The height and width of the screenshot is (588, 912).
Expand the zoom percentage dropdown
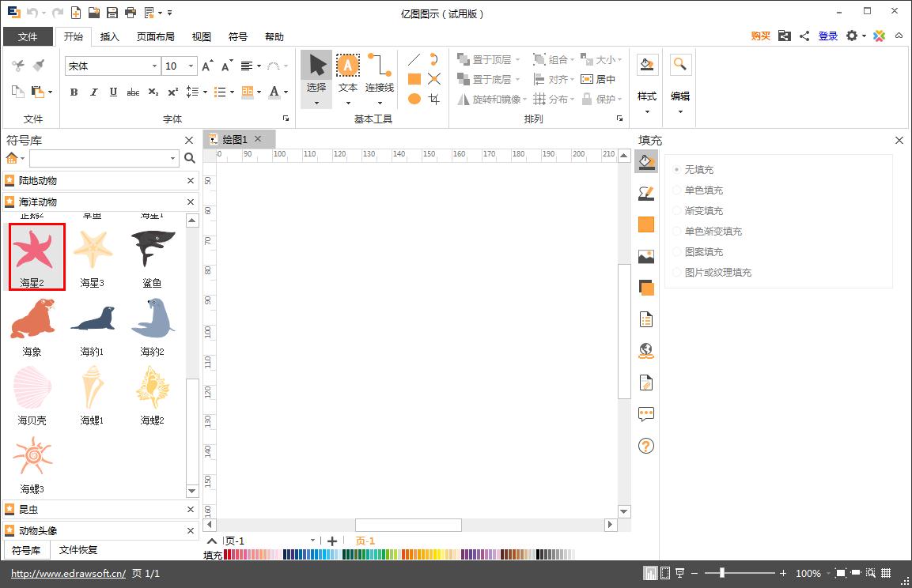point(828,573)
